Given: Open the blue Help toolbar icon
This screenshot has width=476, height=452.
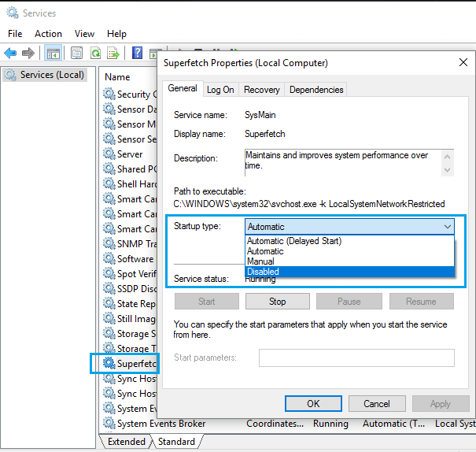Looking at the screenshot, I should click(x=137, y=54).
